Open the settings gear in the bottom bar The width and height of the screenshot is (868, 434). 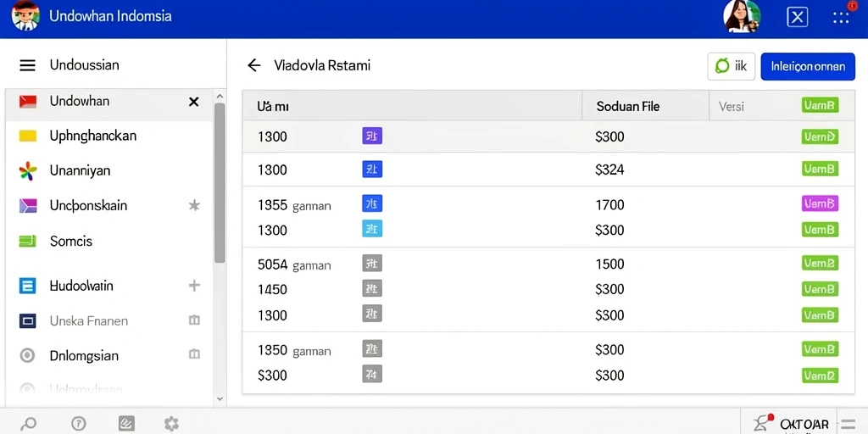coord(171,424)
